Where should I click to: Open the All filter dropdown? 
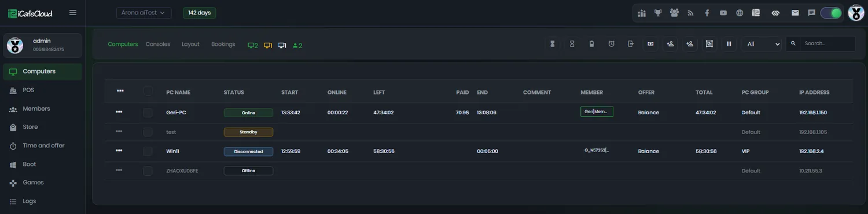[x=762, y=43]
